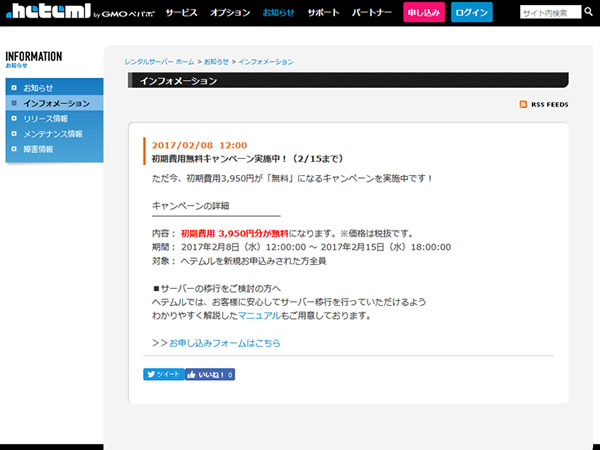Click the heteml logo
The height and width of the screenshot is (450, 600).
click(49, 11)
